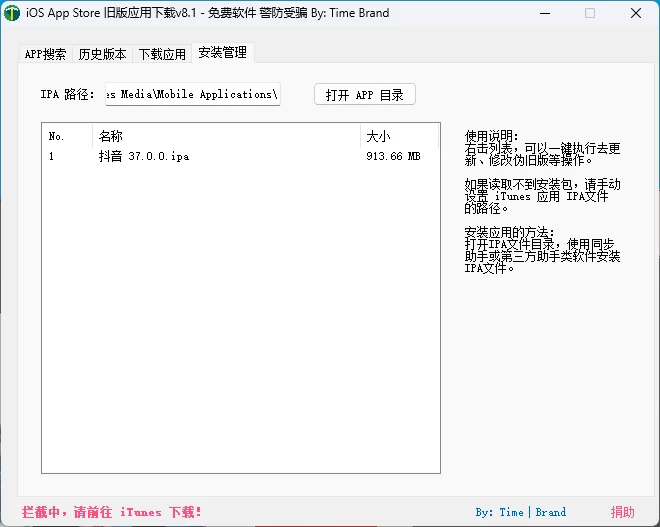Click the No. column header
Image resolution: width=660 pixels, height=527 pixels.
pos(68,136)
